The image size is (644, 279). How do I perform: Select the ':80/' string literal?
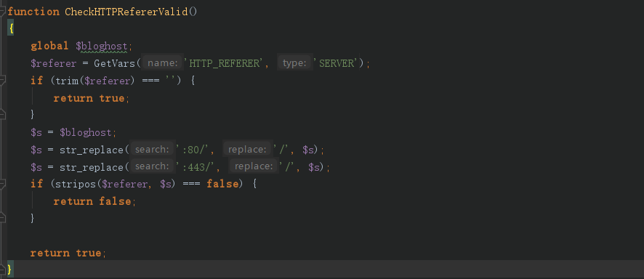coord(193,150)
